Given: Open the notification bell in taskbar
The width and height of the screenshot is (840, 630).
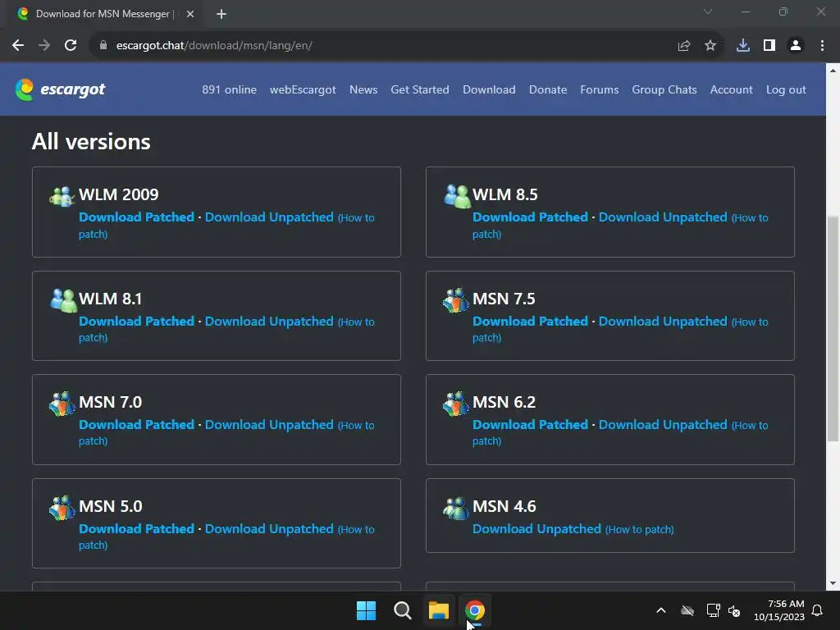Looking at the screenshot, I should pyautogui.click(x=818, y=610).
